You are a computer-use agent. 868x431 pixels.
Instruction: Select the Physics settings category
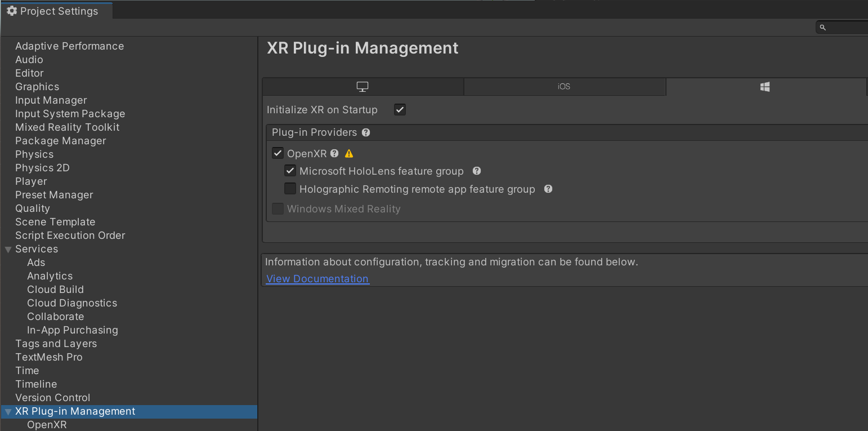[34, 154]
